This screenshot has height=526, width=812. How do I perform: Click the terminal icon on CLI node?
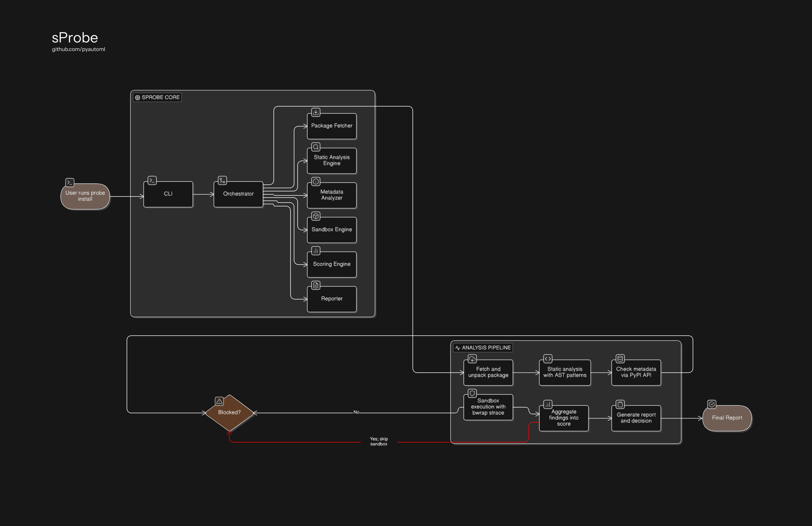[152, 180]
